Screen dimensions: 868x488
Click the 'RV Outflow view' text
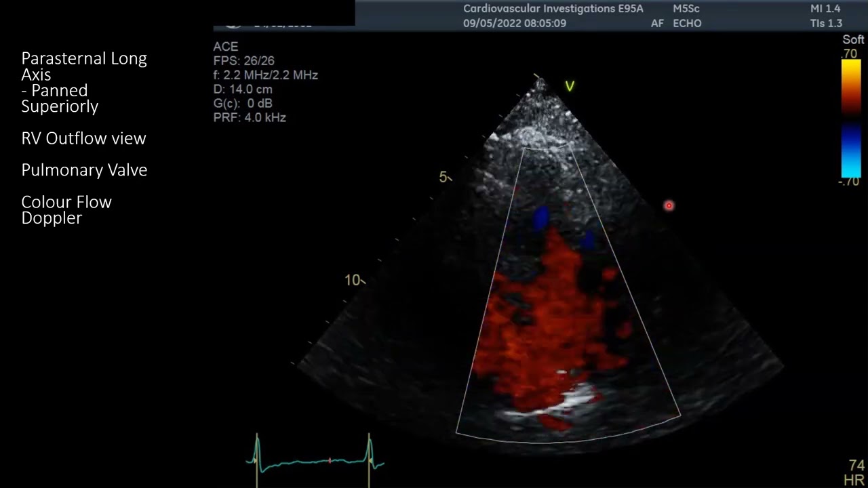click(83, 138)
